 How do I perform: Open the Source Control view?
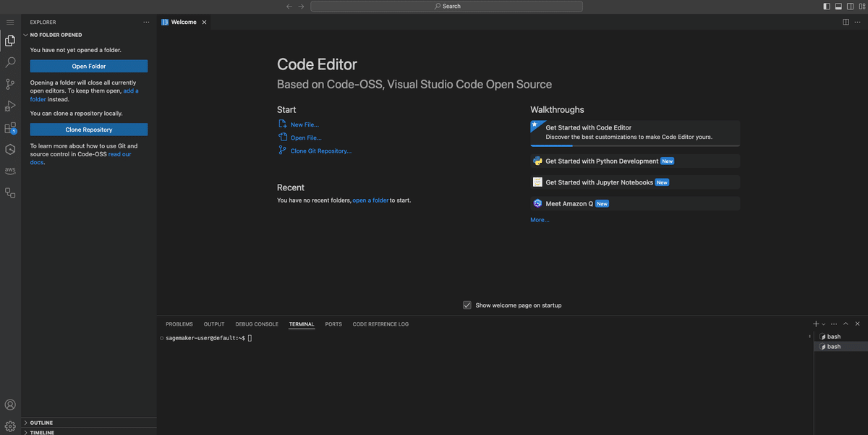point(10,85)
